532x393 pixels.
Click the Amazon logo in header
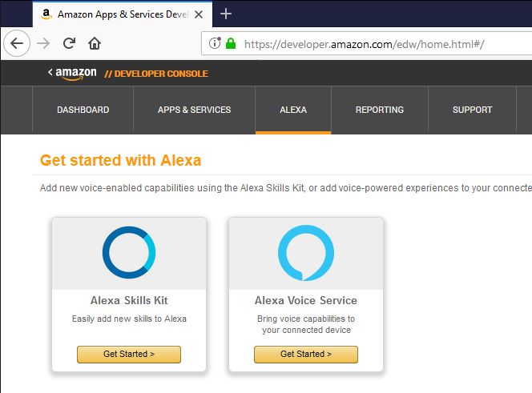point(73,73)
